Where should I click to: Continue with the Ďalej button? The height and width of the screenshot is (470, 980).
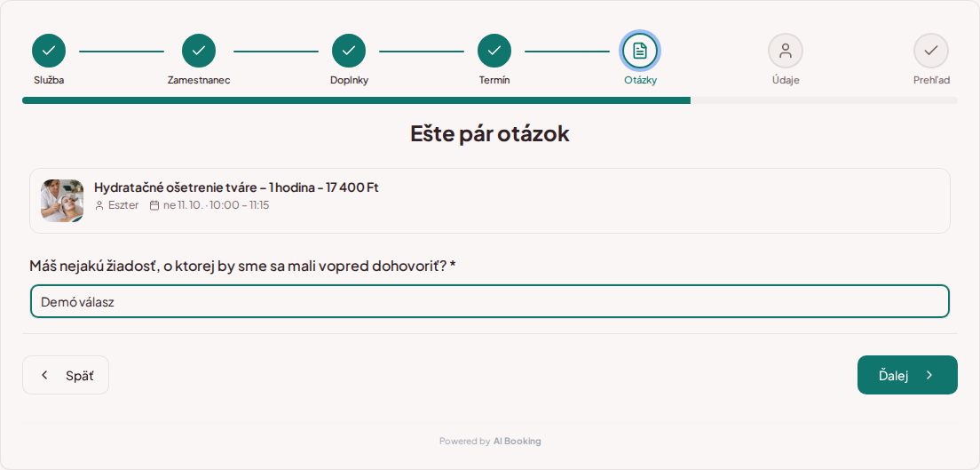pyautogui.click(x=907, y=375)
